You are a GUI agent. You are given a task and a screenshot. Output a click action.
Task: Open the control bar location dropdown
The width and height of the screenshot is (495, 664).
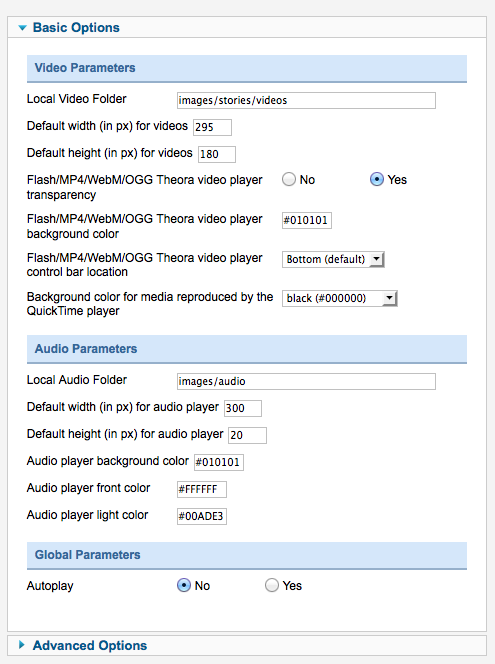(333, 259)
